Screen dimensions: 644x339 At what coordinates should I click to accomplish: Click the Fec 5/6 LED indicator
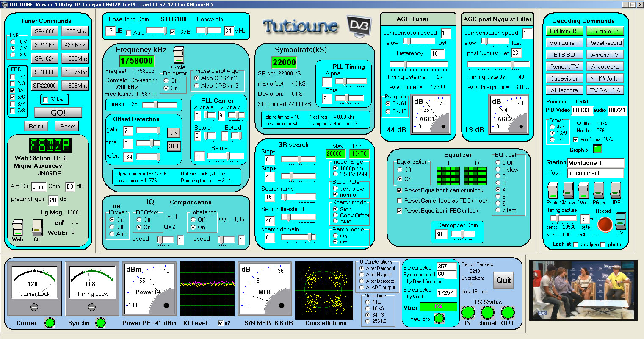[439, 319]
